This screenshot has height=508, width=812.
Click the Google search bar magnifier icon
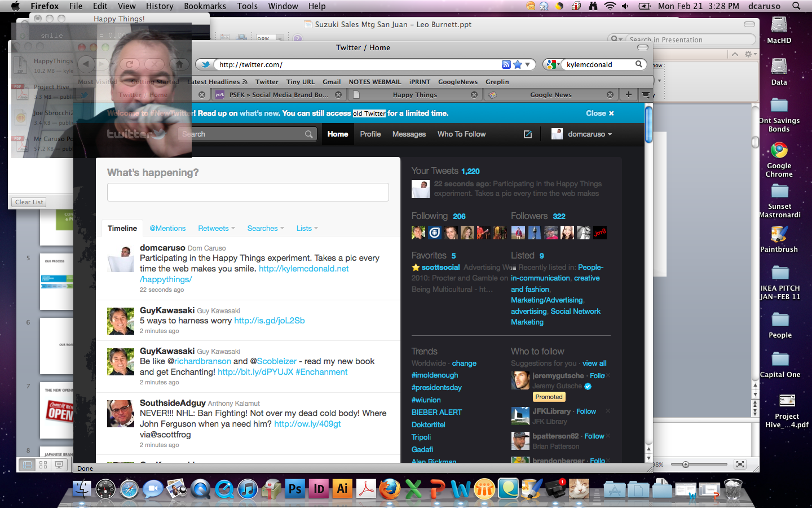click(639, 64)
